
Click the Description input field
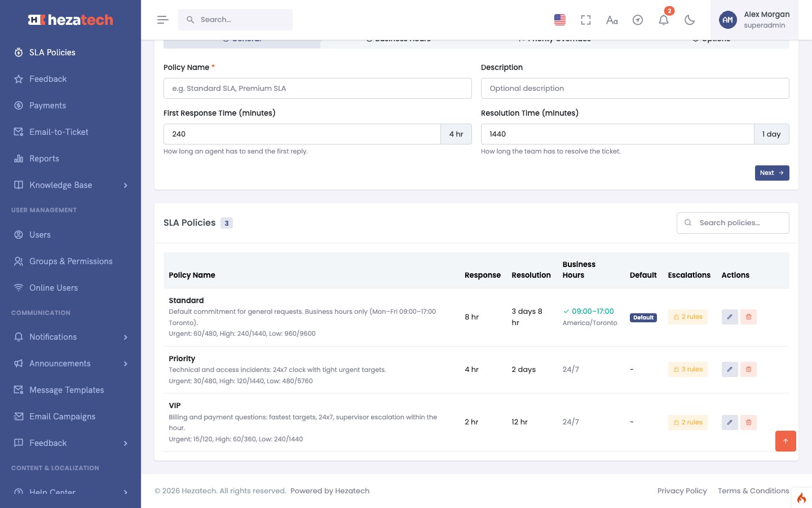pyautogui.click(x=635, y=88)
